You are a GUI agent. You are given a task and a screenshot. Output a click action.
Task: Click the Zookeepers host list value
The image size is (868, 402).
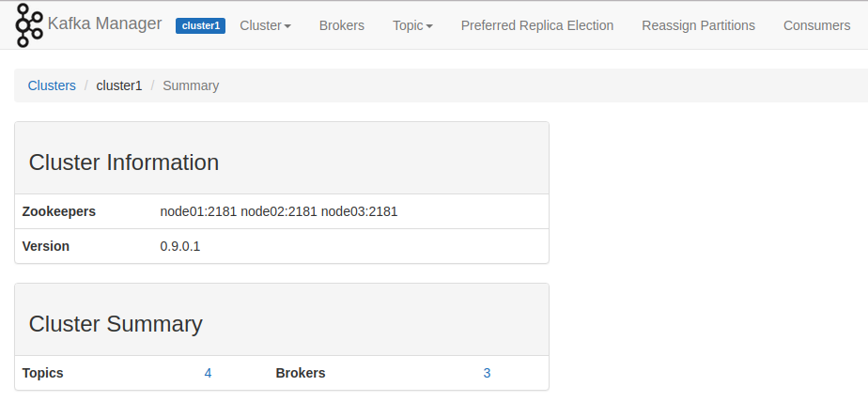(279, 211)
